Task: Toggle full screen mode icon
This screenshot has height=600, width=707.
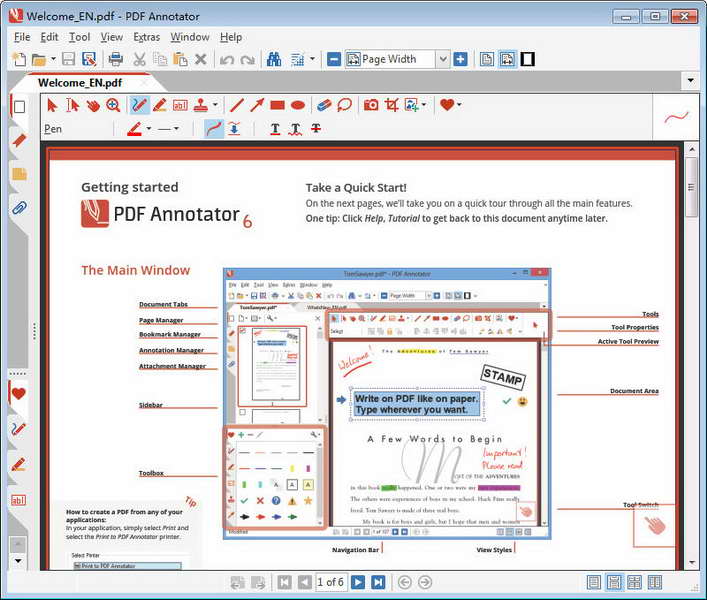Action: click(x=528, y=59)
